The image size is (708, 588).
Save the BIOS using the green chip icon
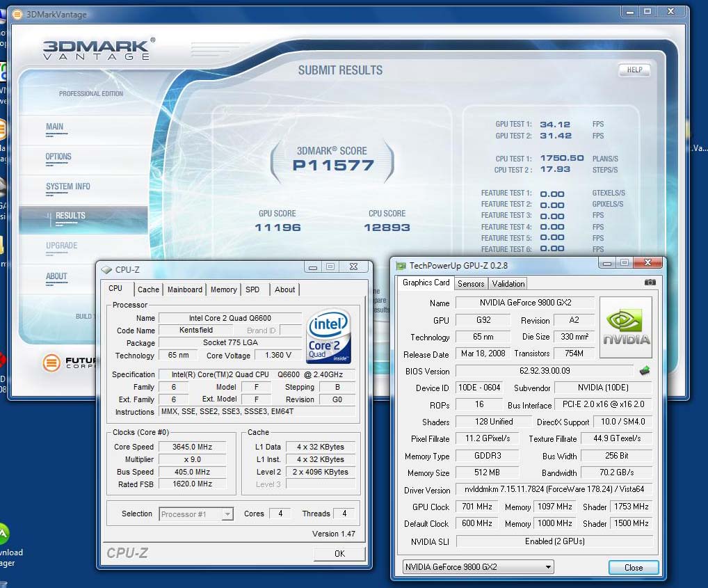(x=645, y=371)
